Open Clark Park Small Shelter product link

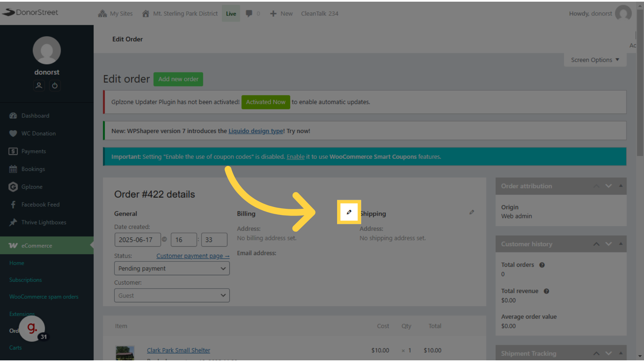click(x=178, y=350)
